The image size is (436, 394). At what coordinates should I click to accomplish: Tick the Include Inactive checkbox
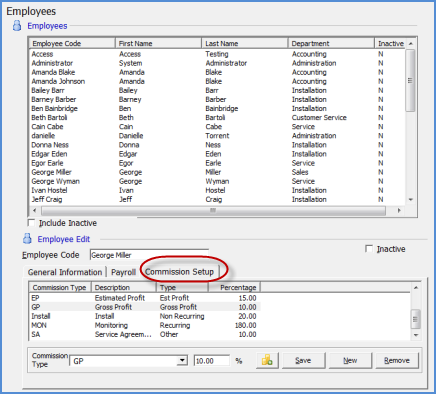coord(32,223)
